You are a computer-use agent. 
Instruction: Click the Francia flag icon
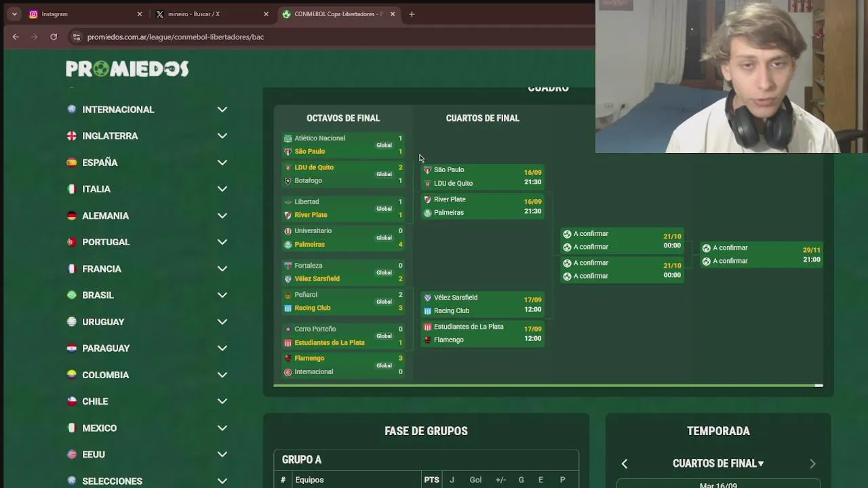pyautogui.click(x=71, y=268)
